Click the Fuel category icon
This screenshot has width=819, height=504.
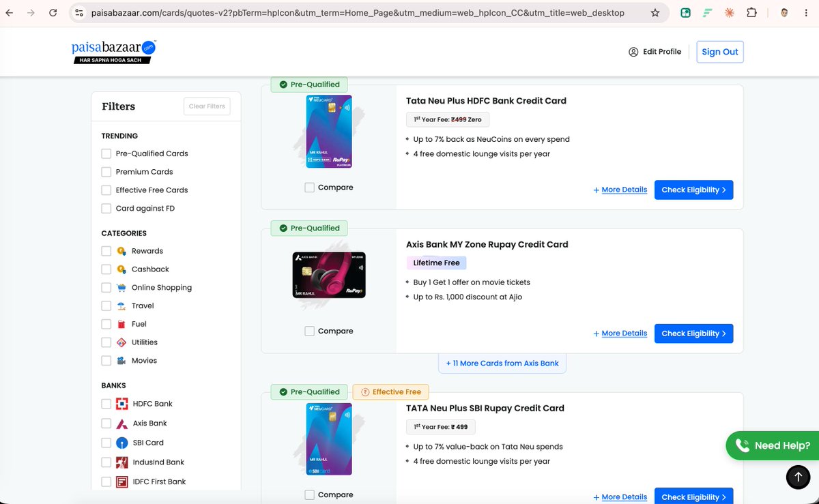(121, 324)
